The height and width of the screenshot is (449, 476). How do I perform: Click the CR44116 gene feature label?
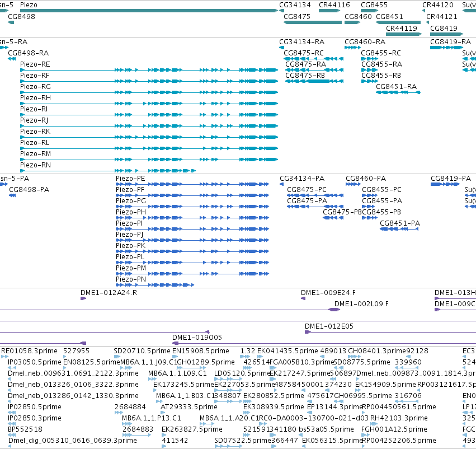[334, 5]
